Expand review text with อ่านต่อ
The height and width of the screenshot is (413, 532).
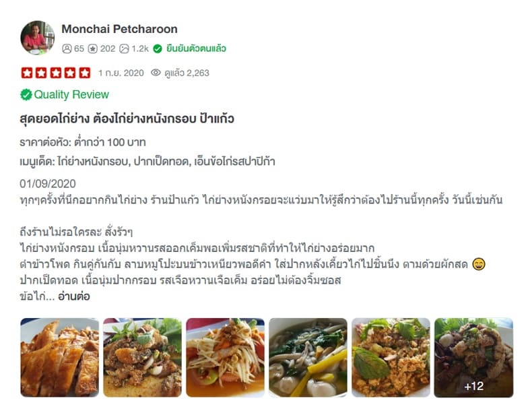click(74, 296)
